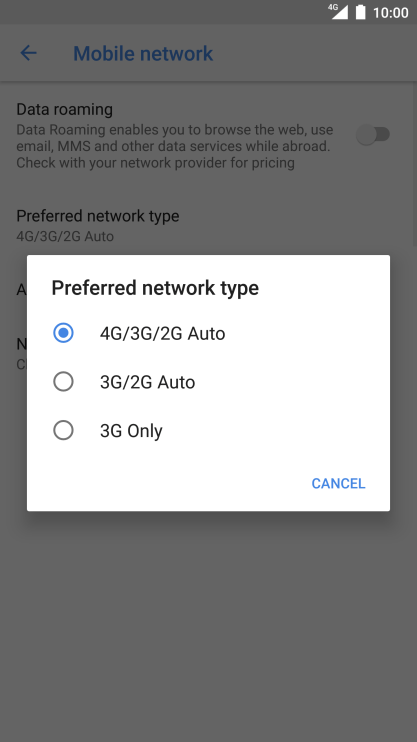Tap the battery icon in status bar
The width and height of the screenshot is (417, 742).
361,12
